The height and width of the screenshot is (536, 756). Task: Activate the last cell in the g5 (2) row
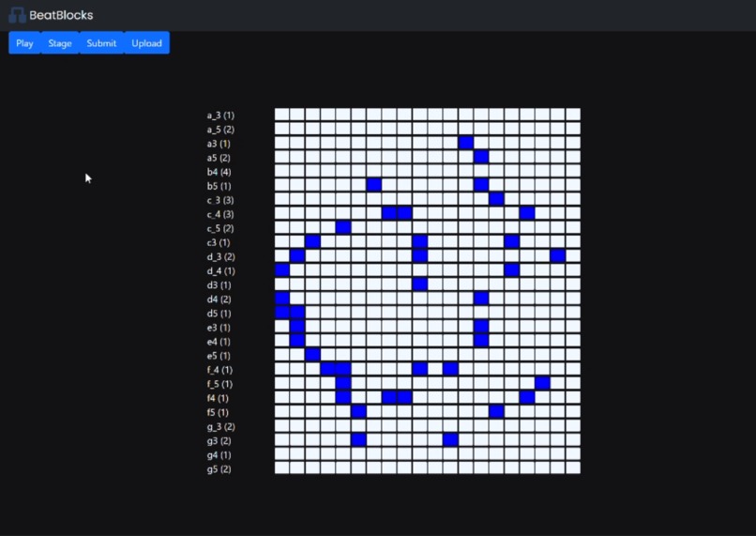[573, 468]
